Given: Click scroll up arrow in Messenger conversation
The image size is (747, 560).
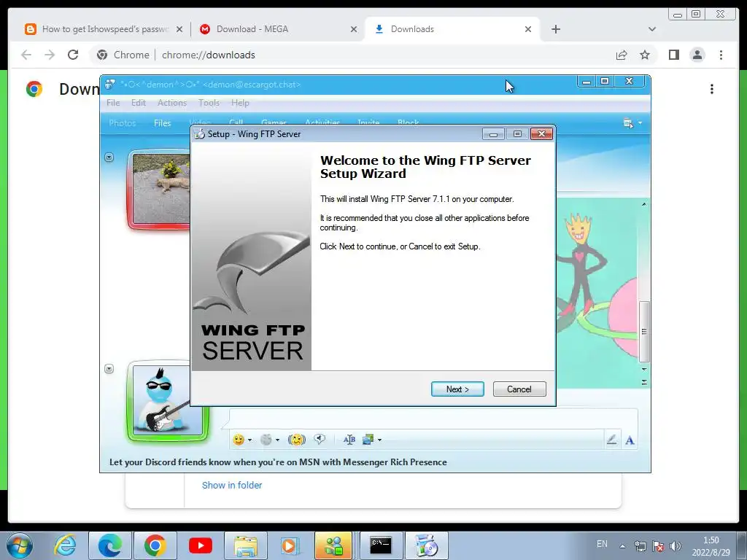Looking at the screenshot, I should tap(644, 204).
